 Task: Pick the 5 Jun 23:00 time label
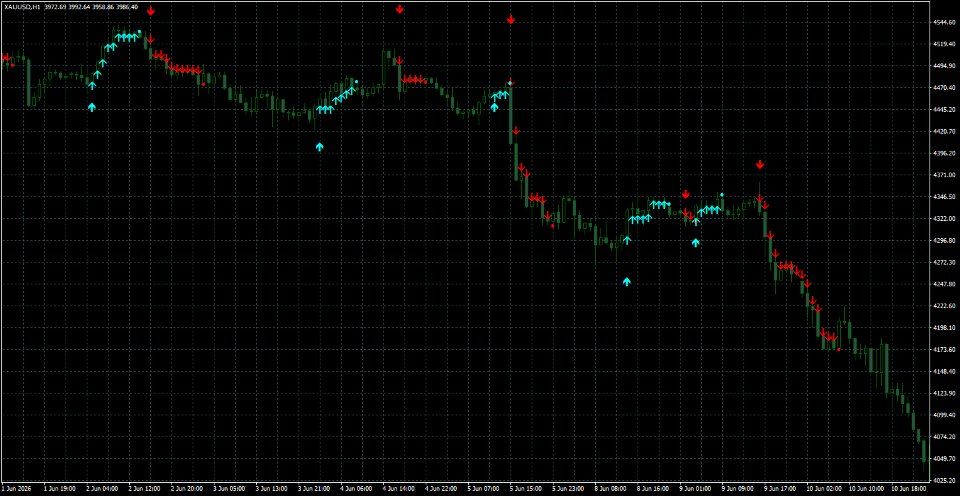pos(568,489)
